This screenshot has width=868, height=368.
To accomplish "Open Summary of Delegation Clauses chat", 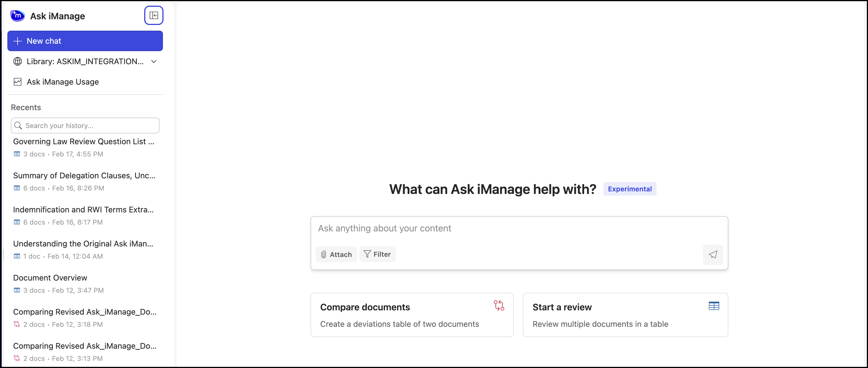I will tap(84, 176).
